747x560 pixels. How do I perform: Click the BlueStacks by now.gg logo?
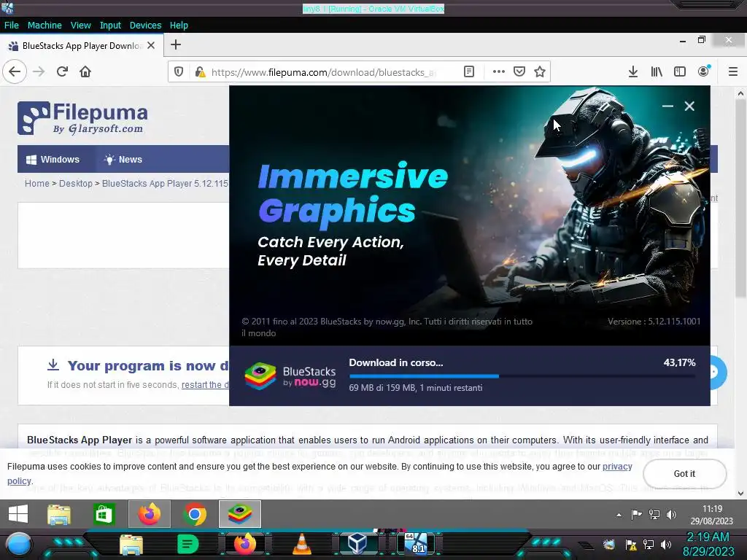pyautogui.click(x=290, y=376)
